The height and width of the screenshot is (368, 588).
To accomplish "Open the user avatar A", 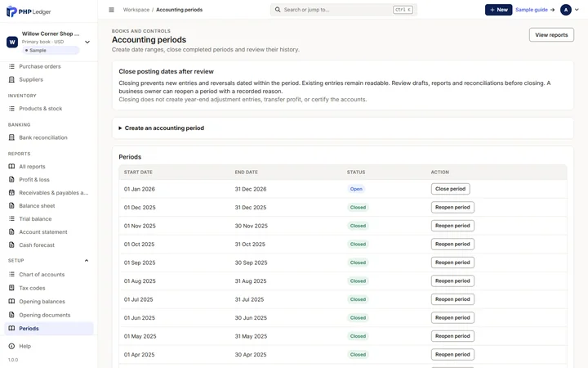I will pyautogui.click(x=565, y=10).
